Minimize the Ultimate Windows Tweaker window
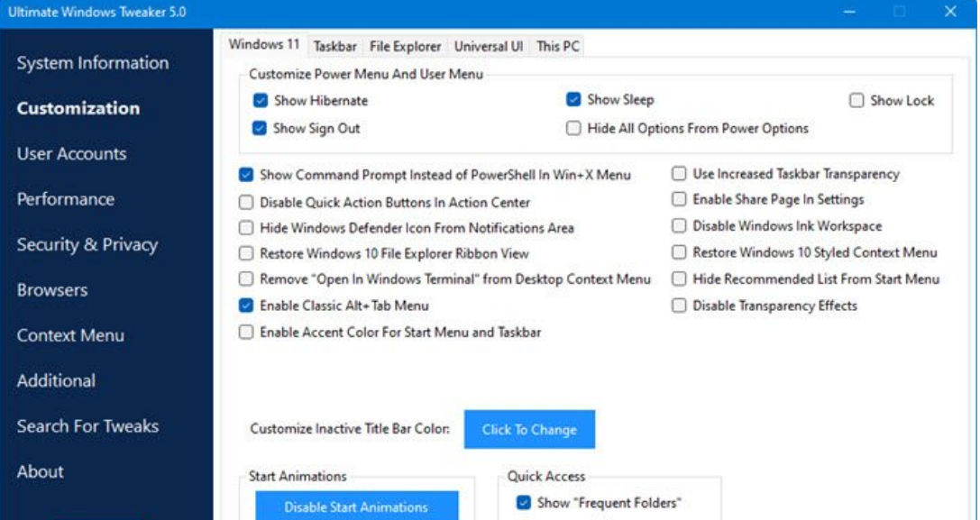This screenshot has width=980, height=520. tap(849, 12)
